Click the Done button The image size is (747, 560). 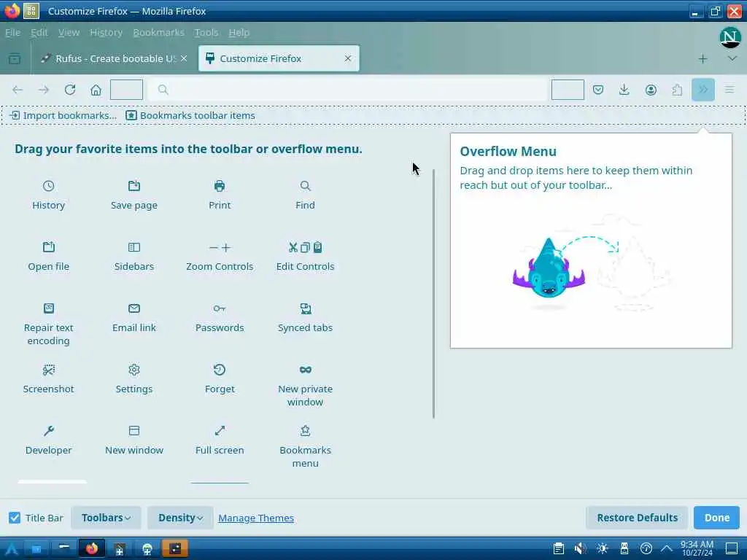(x=716, y=518)
